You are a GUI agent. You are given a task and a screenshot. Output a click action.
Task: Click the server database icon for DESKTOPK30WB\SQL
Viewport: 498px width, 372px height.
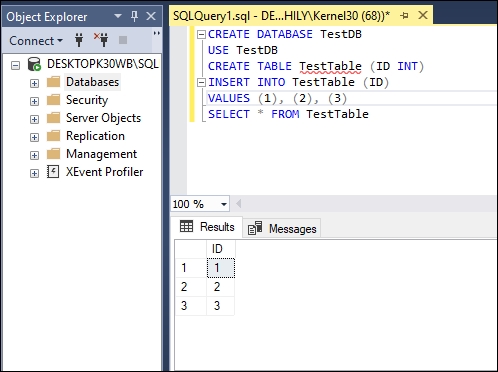pyautogui.click(x=34, y=64)
